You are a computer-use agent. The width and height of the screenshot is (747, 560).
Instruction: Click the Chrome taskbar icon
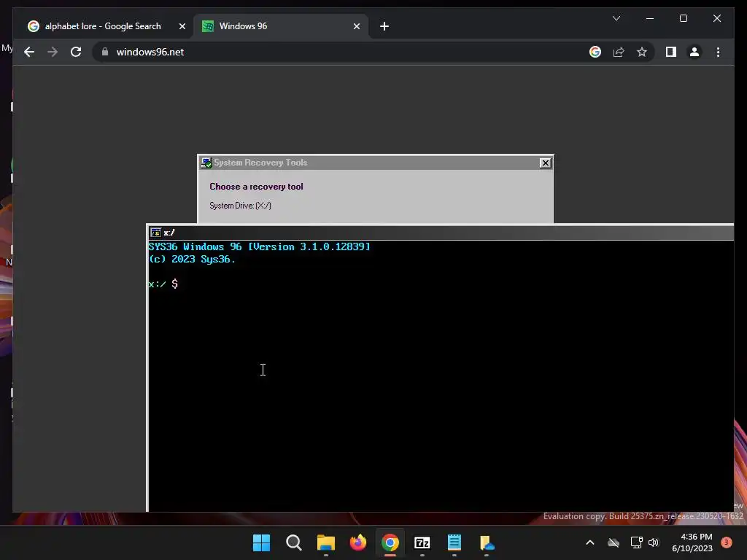(x=390, y=542)
